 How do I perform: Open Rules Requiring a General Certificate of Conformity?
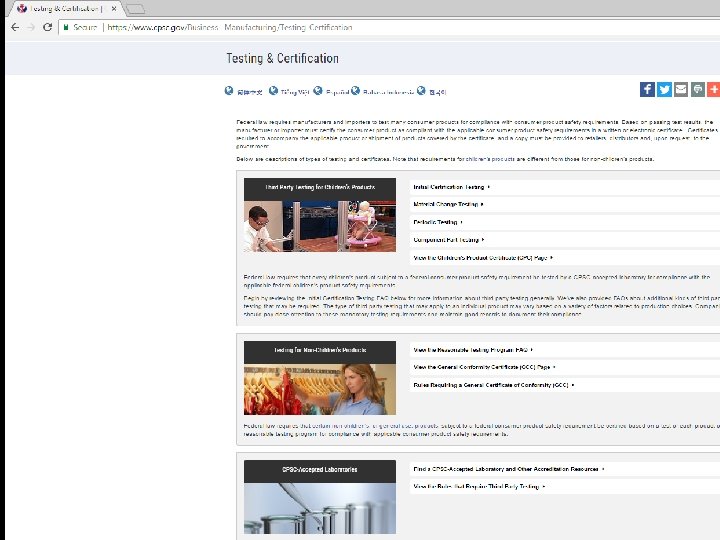point(565,385)
